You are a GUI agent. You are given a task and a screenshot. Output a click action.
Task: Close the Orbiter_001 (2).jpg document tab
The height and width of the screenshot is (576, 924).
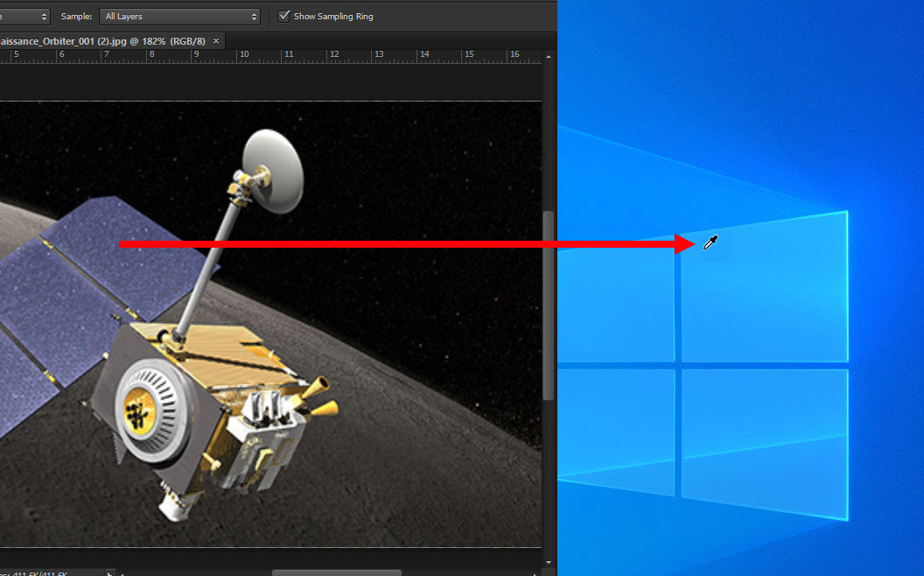(216, 40)
